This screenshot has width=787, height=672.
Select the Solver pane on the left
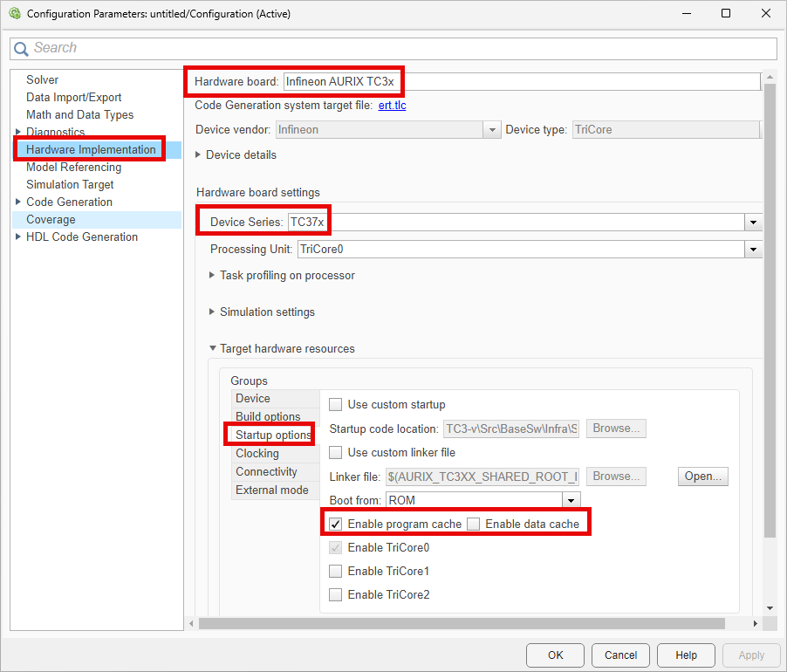pos(42,79)
